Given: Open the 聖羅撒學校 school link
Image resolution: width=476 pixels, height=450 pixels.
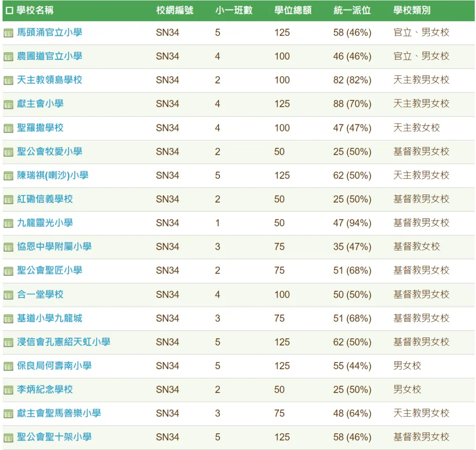Looking at the screenshot, I should pyautogui.click(x=40, y=127).
